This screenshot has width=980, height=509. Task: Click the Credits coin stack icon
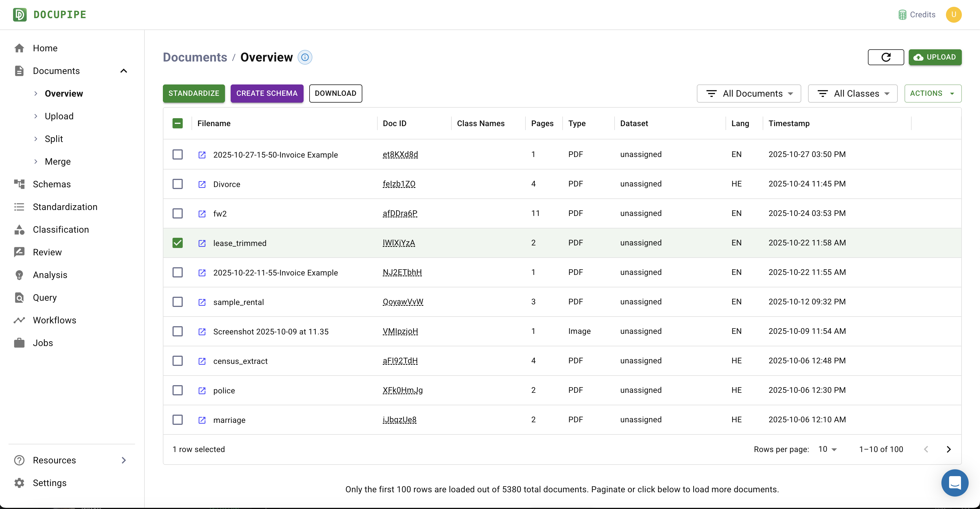(902, 14)
